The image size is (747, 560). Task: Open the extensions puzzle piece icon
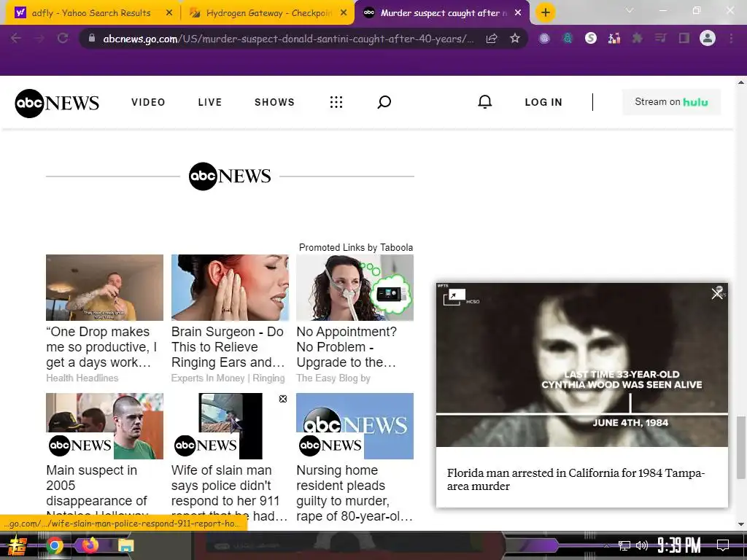coord(637,38)
